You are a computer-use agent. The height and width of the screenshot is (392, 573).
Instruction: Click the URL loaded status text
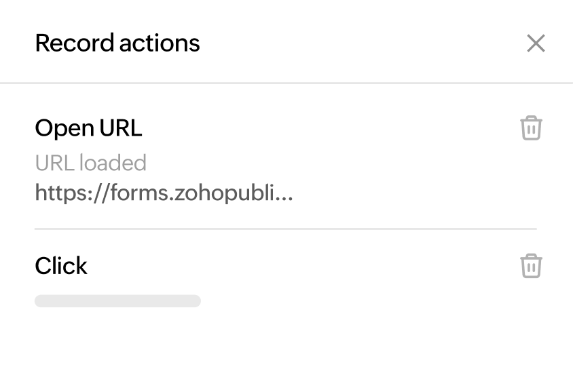(90, 163)
